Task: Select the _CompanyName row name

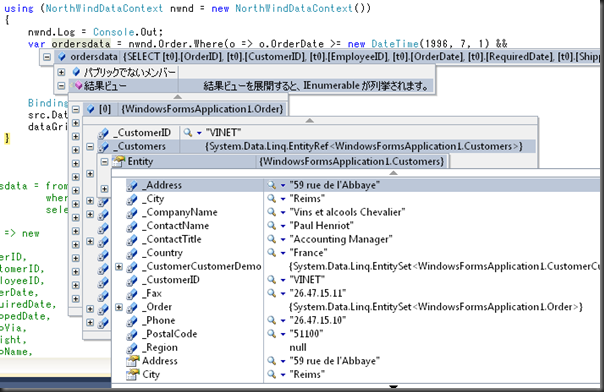Action: tap(180, 212)
